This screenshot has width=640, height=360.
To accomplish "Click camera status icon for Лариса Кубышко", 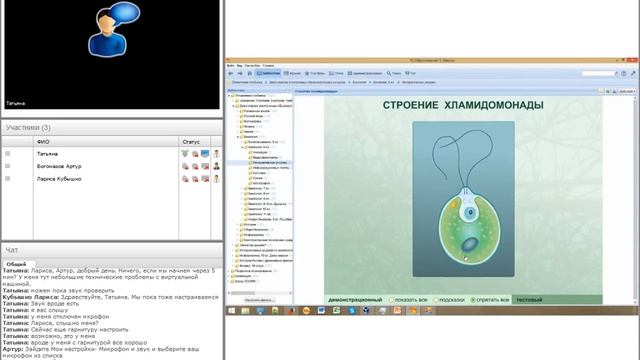I will [x=195, y=179].
